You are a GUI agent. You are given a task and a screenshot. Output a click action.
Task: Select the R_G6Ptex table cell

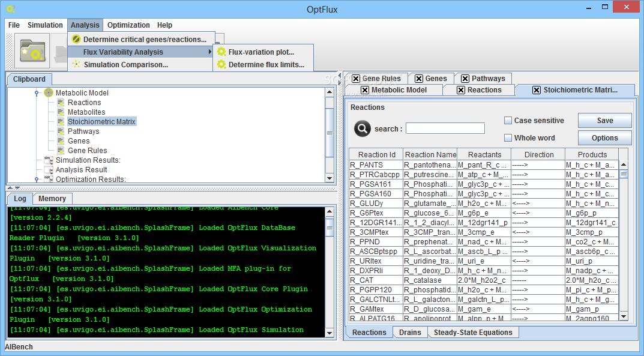click(376, 213)
